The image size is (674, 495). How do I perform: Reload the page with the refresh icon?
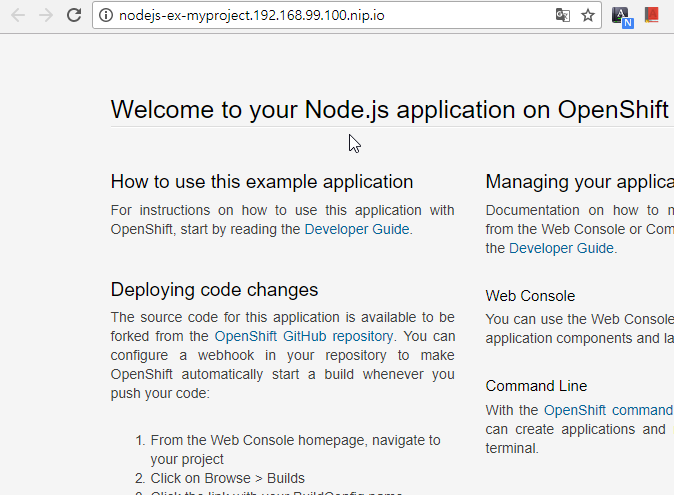(74, 15)
